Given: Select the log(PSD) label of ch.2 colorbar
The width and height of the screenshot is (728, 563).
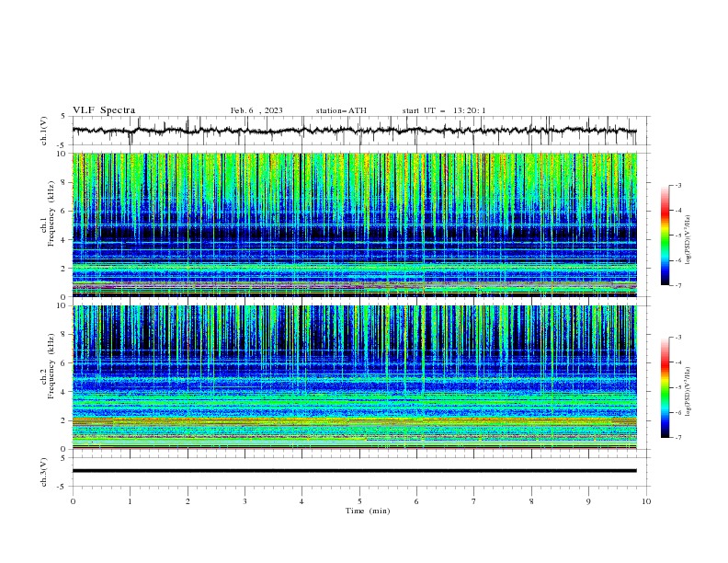Looking at the screenshot, I should [x=688, y=391].
